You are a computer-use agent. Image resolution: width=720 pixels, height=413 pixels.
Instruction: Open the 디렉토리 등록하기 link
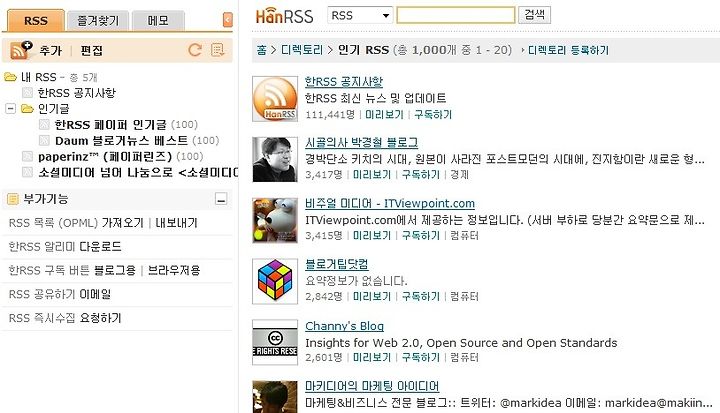tap(568, 50)
